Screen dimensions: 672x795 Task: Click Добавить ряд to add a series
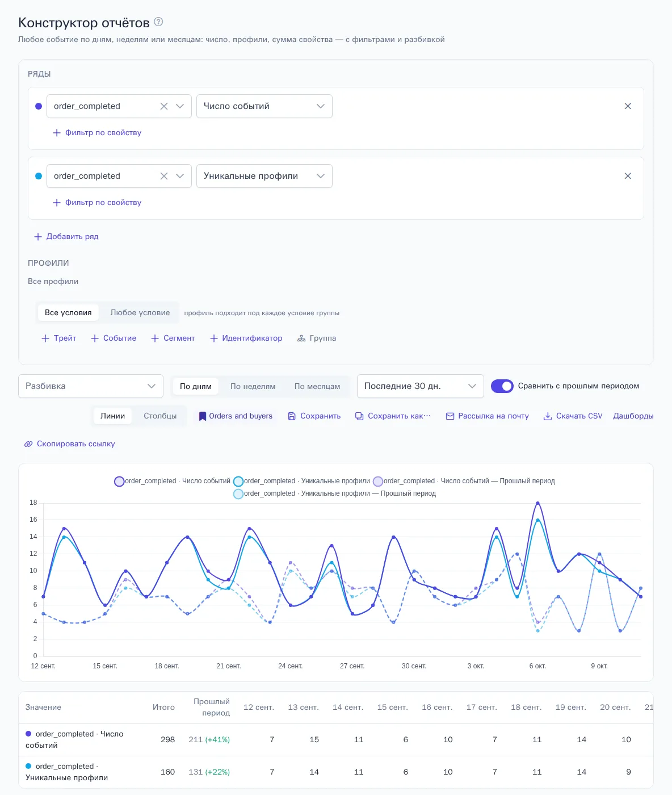66,237
